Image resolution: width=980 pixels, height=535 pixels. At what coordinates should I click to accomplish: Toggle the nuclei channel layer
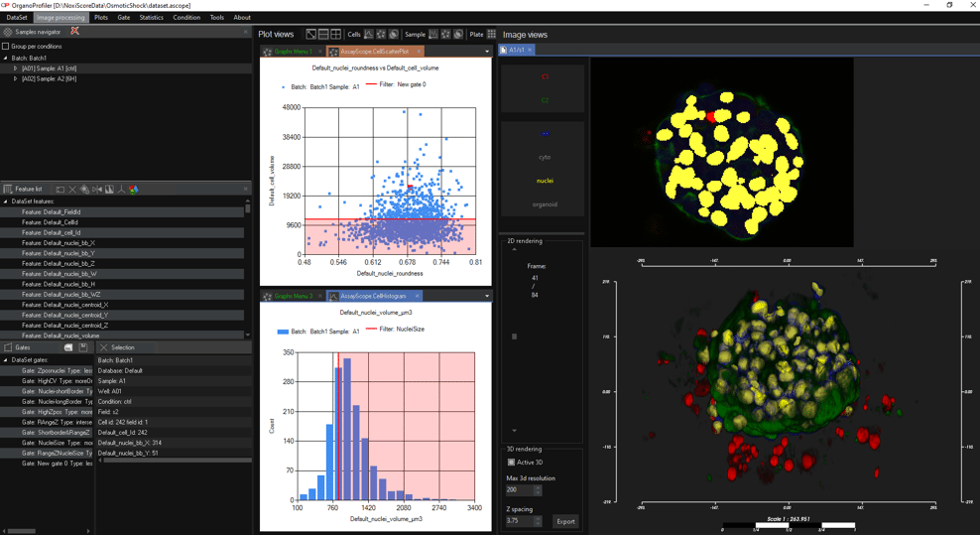[545, 181]
